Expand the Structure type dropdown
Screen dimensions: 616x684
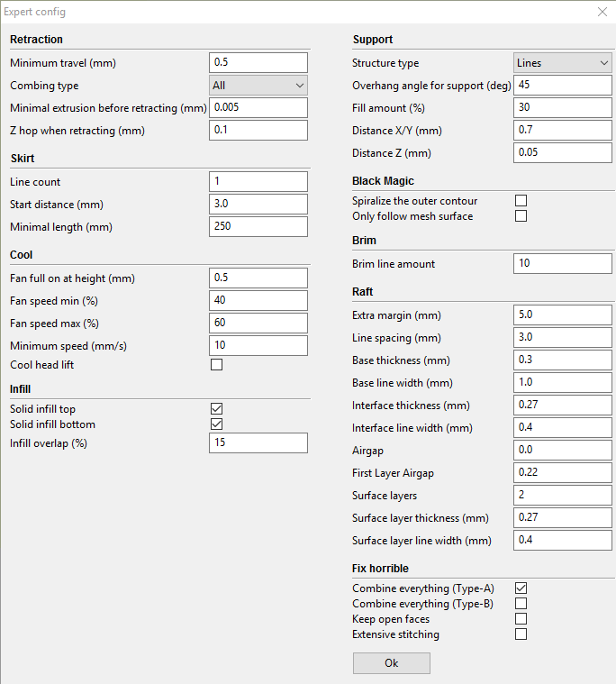[562, 63]
